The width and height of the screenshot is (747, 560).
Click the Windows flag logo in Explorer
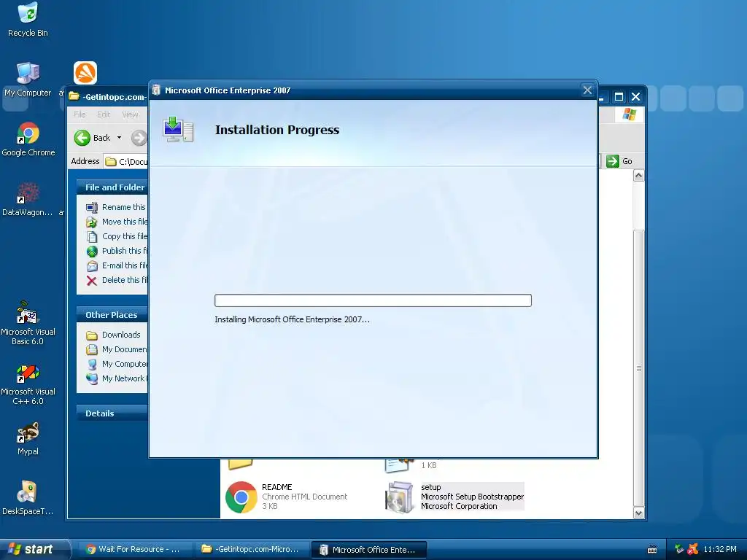[630, 114]
